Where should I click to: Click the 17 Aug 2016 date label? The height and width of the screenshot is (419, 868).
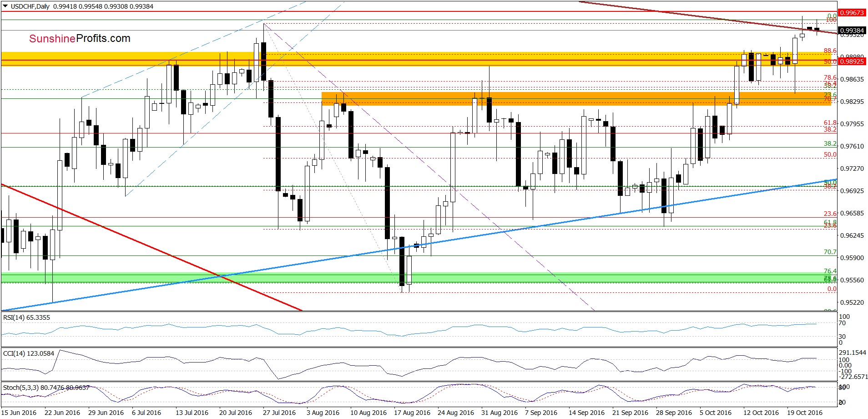tap(412, 413)
